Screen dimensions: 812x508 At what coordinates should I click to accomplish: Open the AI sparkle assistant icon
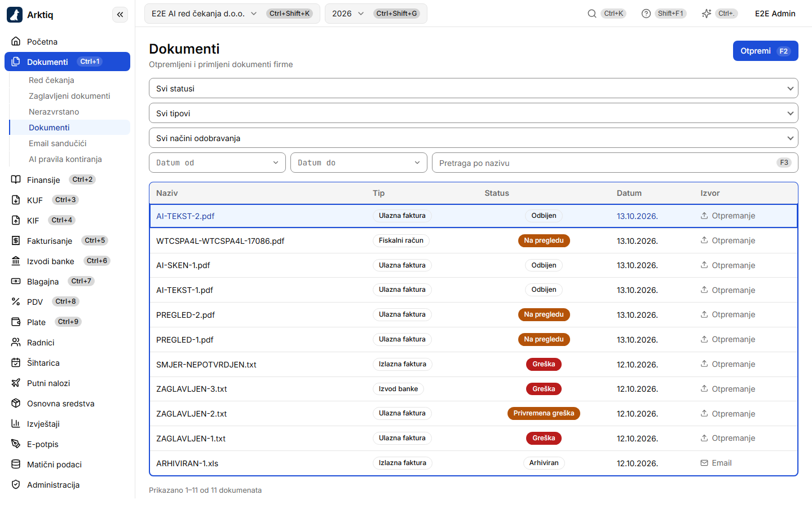click(x=707, y=14)
